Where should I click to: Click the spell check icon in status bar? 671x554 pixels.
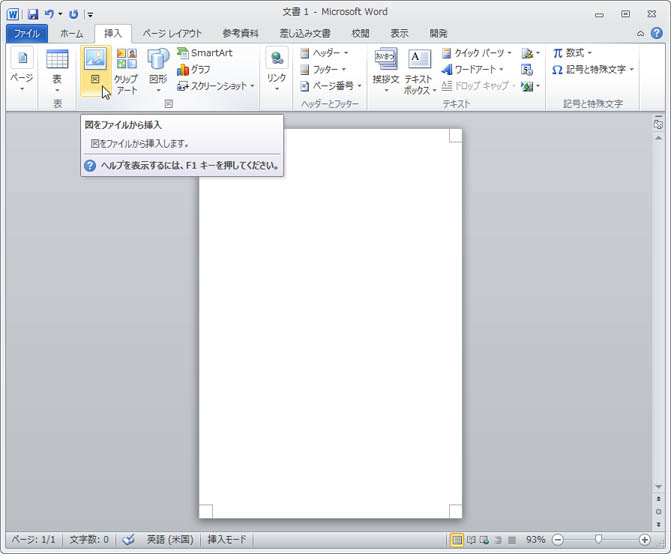pyautogui.click(x=128, y=539)
